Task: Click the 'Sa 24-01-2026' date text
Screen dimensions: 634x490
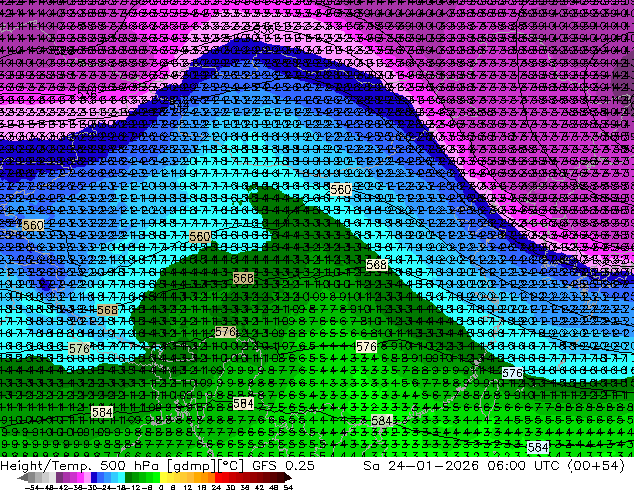Action: 421,465
